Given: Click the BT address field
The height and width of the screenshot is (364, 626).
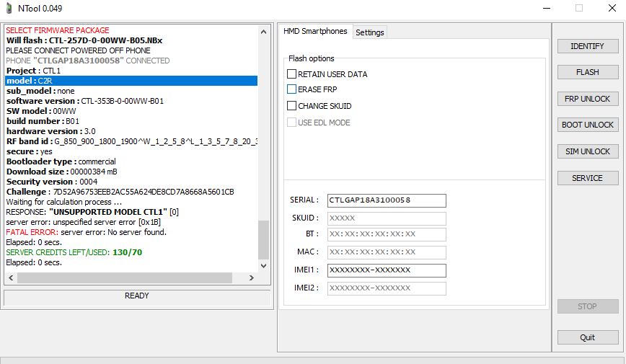Looking at the screenshot, I should tap(387, 234).
